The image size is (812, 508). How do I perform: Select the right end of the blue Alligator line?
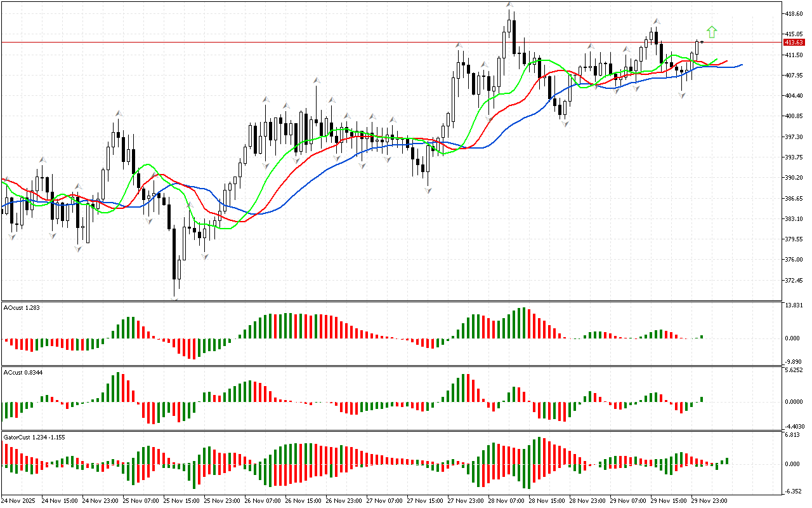point(741,65)
